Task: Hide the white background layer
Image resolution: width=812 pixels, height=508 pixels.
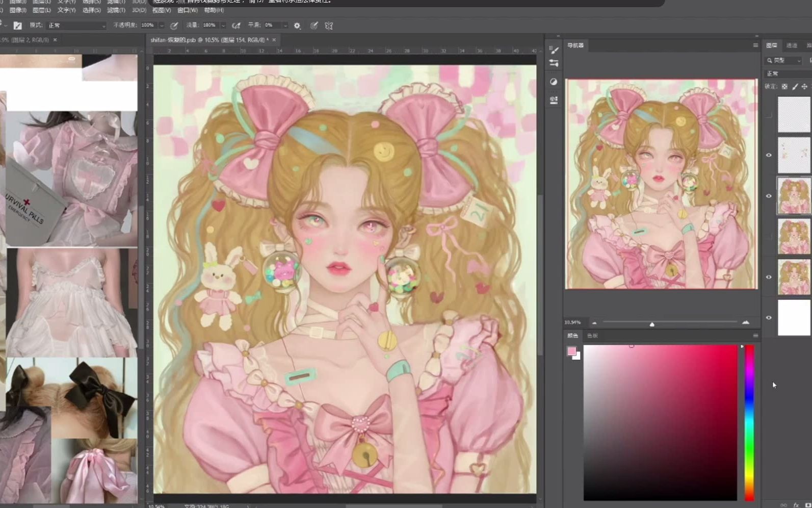Action: click(x=769, y=318)
